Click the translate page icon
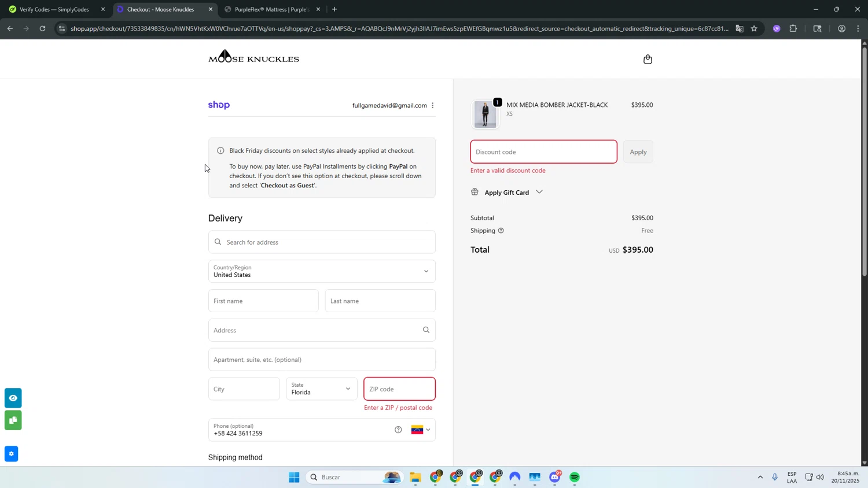The height and width of the screenshot is (488, 868). click(x=740, y=28)
